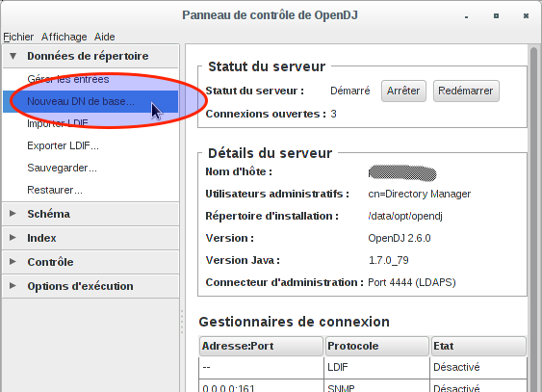542x392 pixels.
Task: Click the Arrêter button
Action: [403, 91]
